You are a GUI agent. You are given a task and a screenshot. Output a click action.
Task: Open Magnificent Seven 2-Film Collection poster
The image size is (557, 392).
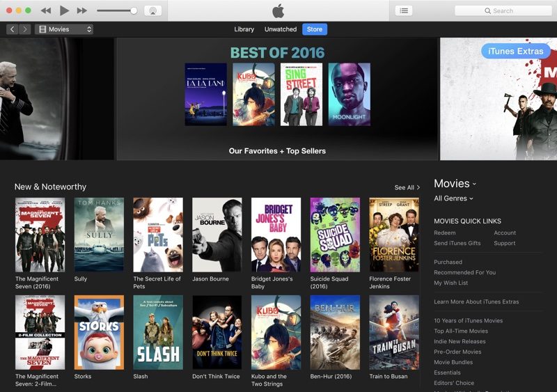pos(40,332)
